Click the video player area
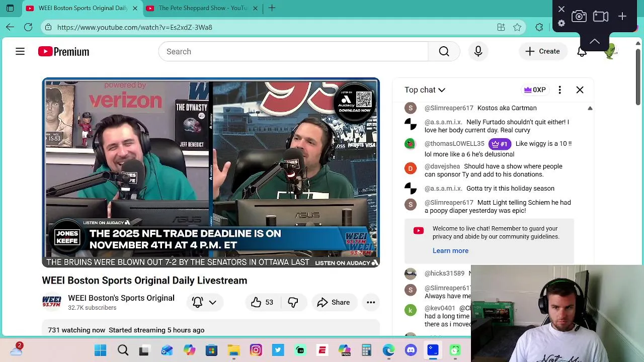Screen dimensions: 644x362 tap(211, 172)
